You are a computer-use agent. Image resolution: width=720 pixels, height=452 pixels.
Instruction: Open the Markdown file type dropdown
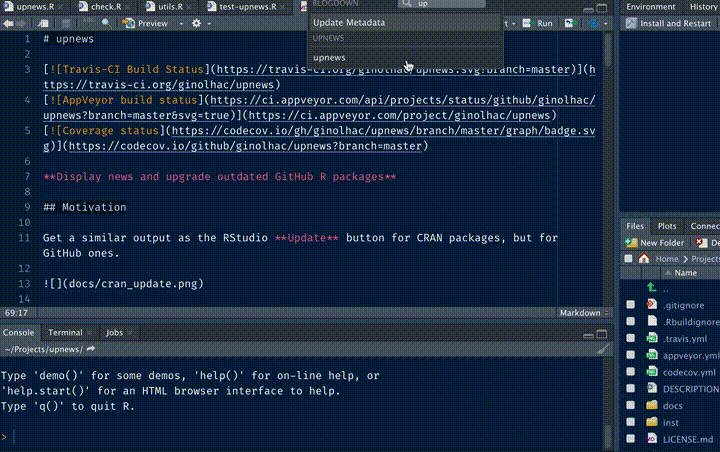(x=583, y=313)
